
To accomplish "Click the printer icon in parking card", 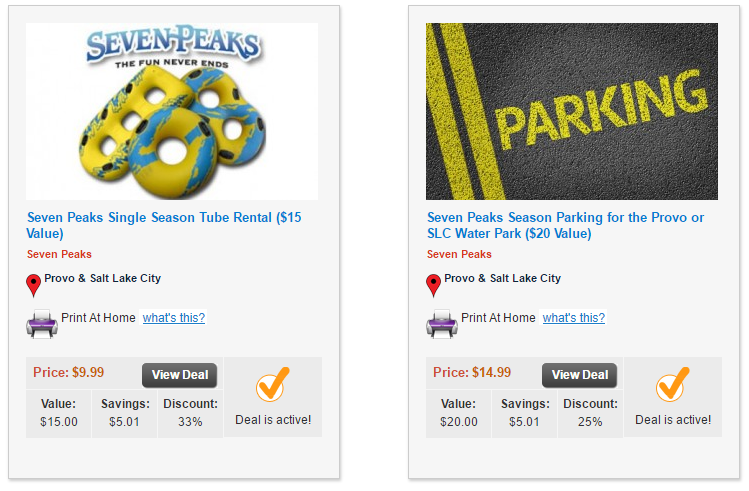I will point(441,323).
